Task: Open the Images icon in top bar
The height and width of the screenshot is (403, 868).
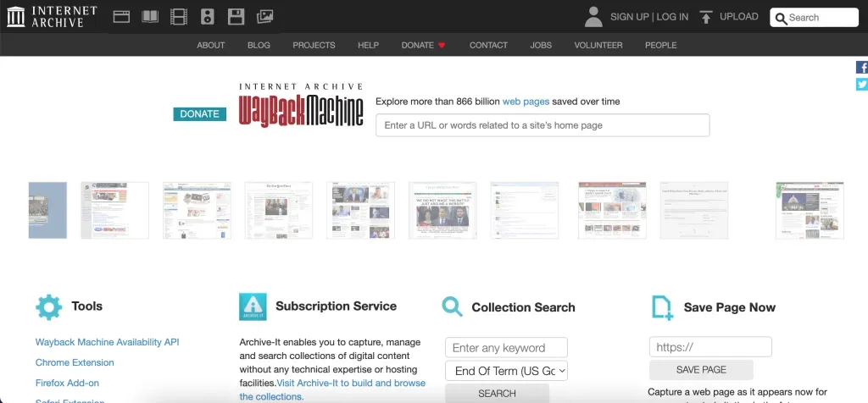Action: tap(265, 17)
